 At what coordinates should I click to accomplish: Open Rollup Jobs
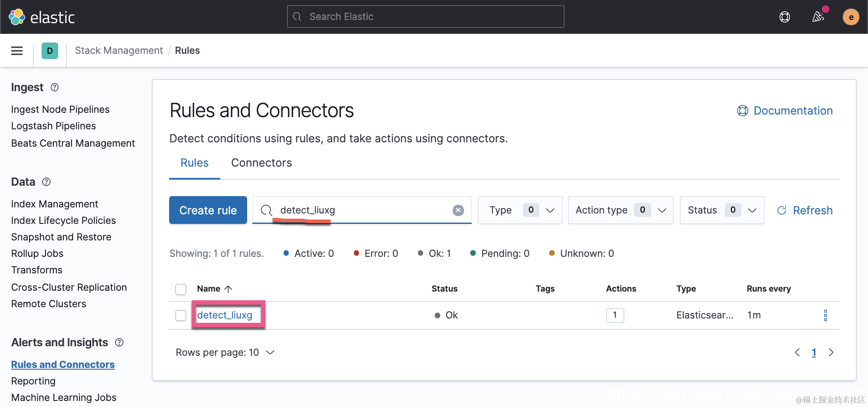click(37, 253)
